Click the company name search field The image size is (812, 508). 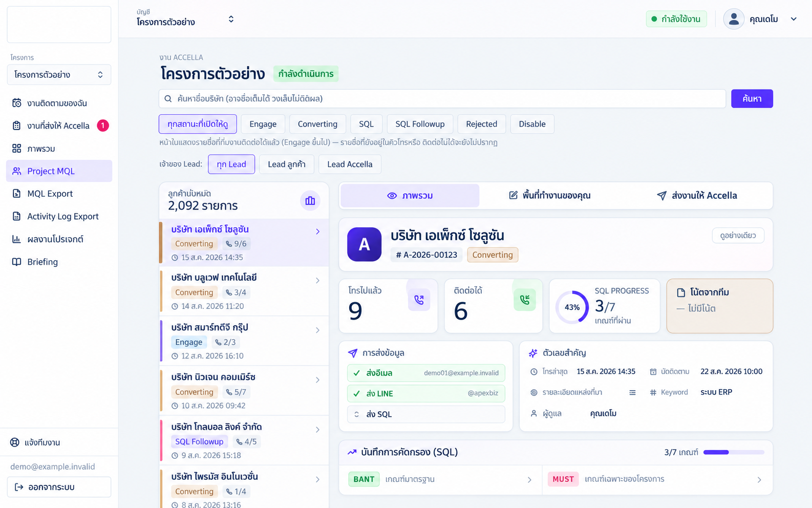442,99
